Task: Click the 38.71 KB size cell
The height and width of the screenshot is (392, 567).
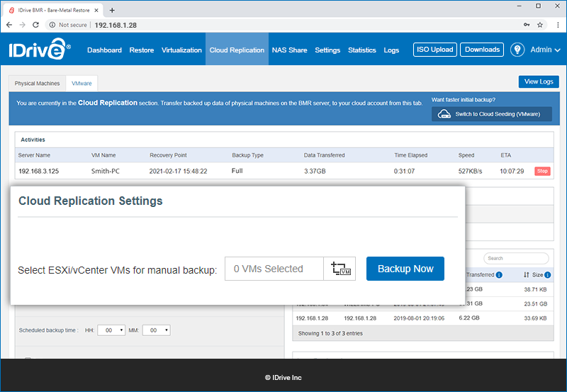Action: pyautogui.click(x=535, y=289)
